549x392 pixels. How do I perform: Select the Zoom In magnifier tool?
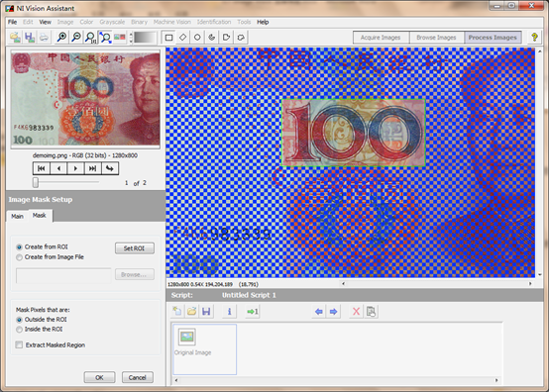coord(61,37)
